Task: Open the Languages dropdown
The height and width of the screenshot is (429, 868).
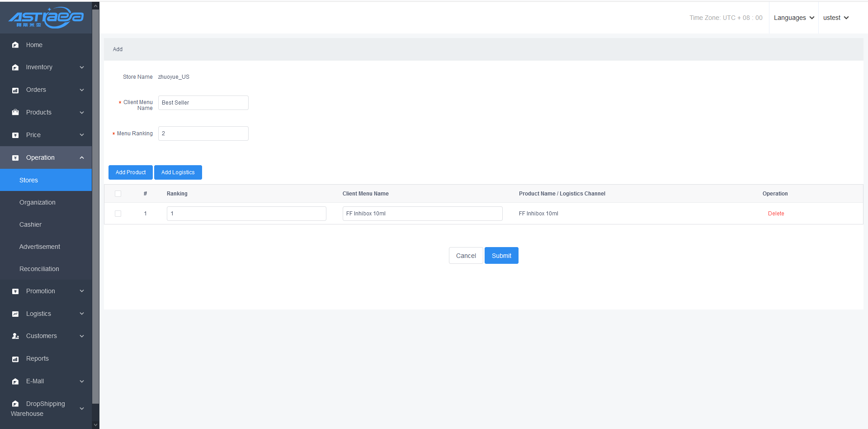Action: 793,18
